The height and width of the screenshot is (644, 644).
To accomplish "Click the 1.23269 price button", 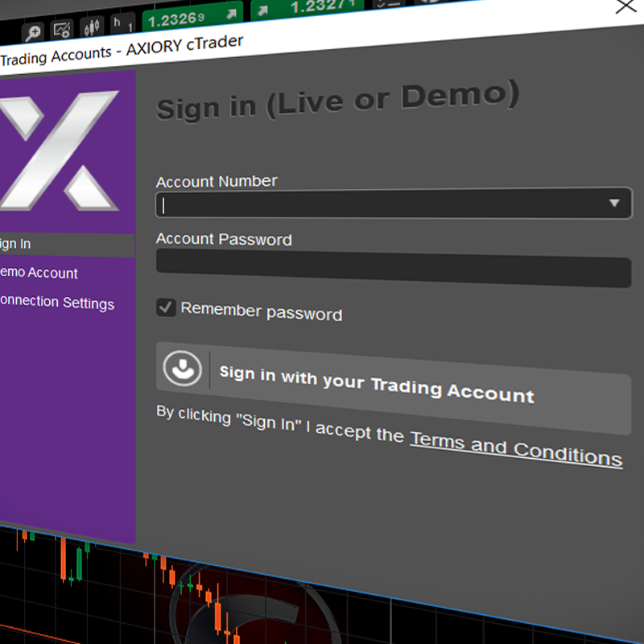I will 192,18.
